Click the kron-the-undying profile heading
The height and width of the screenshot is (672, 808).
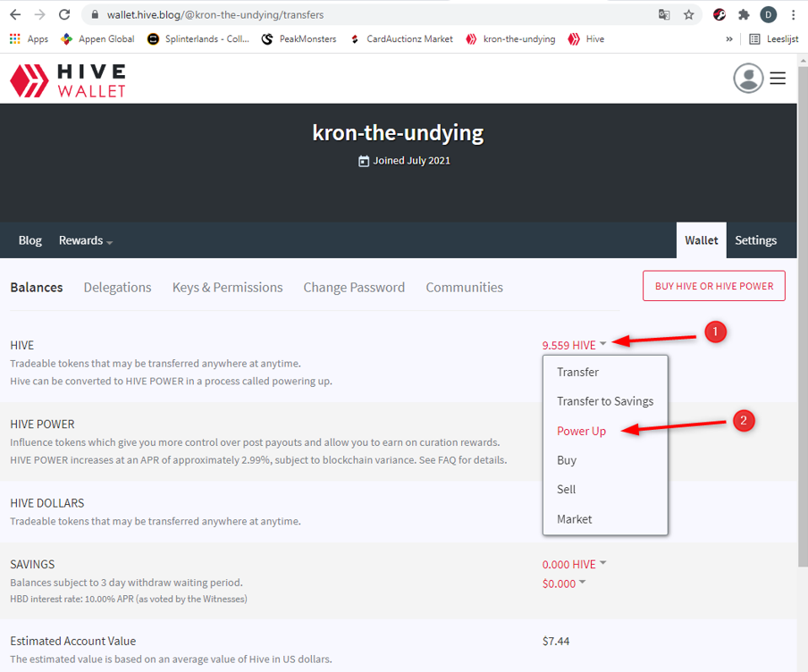pos(398,133)
